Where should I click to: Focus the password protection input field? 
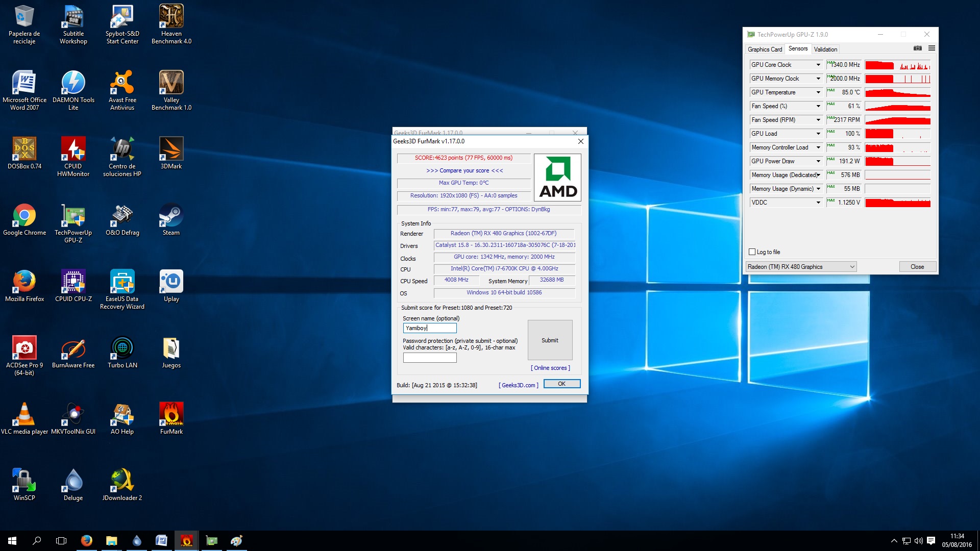click(430, 358)
